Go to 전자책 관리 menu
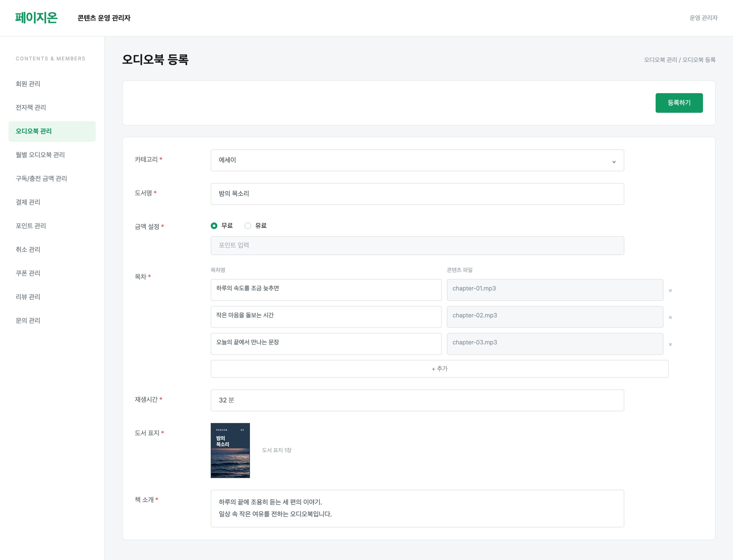The image size is (733, 560). coord(52,107)
